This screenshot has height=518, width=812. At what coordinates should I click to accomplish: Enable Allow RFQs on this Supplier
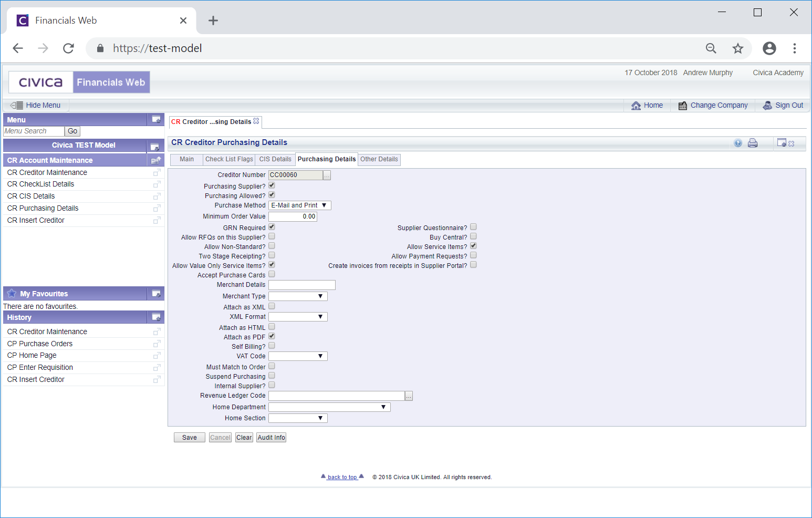(272, 236)
